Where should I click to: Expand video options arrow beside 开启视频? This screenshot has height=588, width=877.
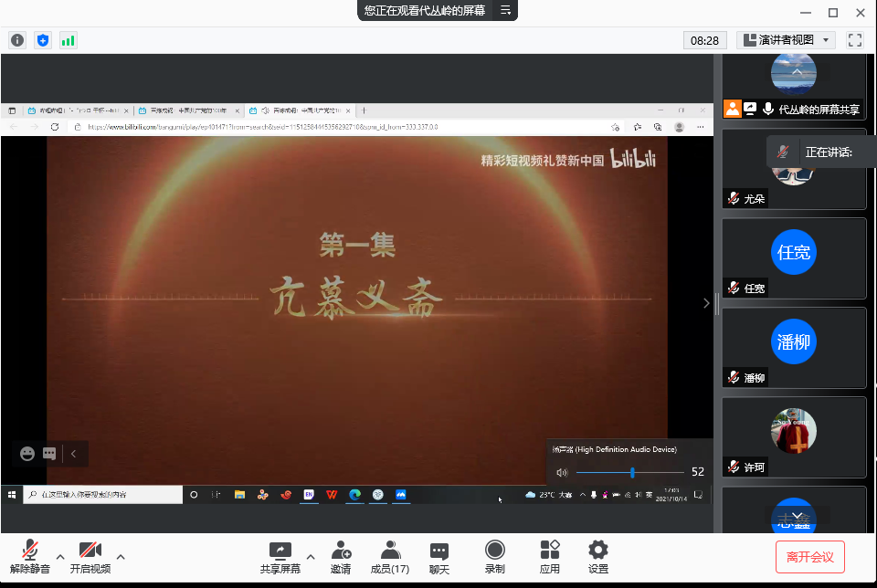click(x=121, y=556)
